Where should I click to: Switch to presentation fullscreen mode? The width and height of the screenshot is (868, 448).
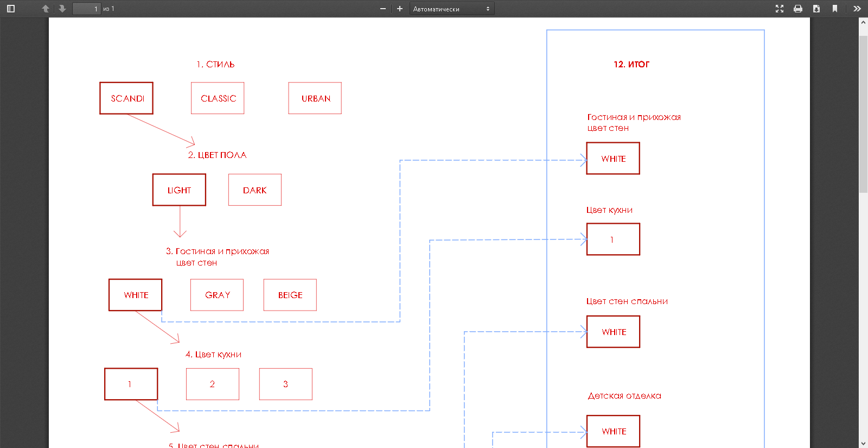click(780, 9)
